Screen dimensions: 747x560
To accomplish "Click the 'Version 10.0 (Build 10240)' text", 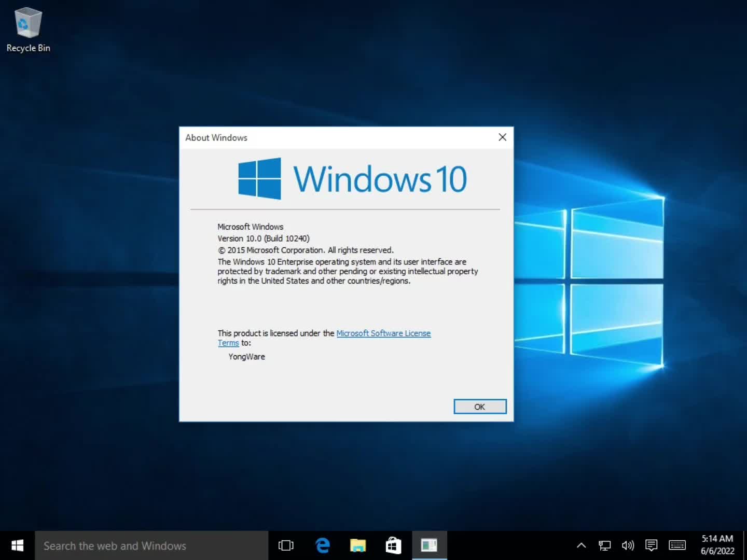I will pyautogui.click(x=264, y=239).
